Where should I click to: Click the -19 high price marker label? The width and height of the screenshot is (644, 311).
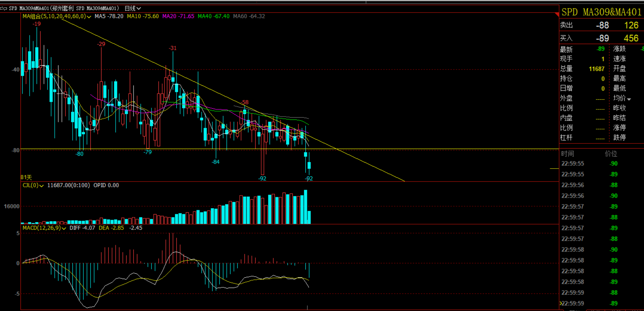coord(37,24)
